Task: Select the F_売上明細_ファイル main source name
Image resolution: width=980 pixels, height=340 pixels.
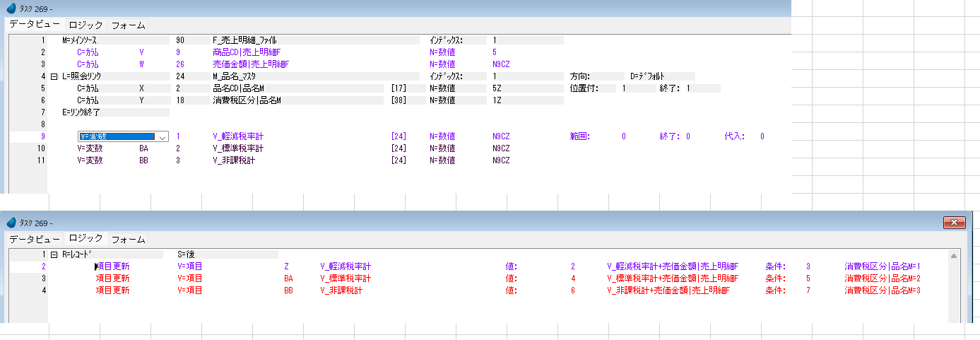Action: tap(244, 40)
